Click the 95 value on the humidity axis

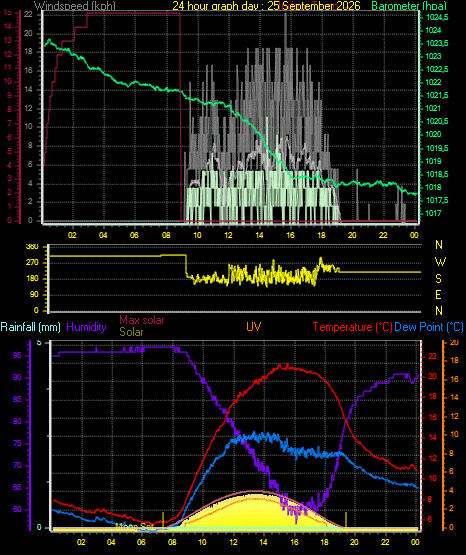17,355
